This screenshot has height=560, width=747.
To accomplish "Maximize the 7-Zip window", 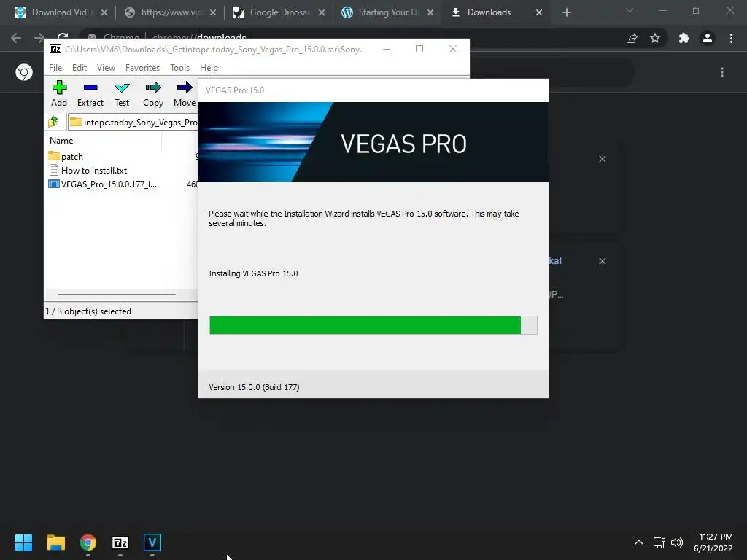I will pyautogui.click(x=419, y=49).
